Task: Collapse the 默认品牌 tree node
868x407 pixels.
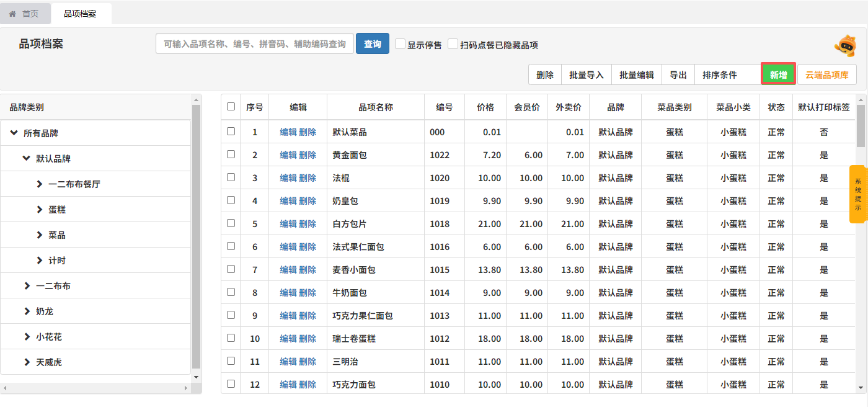Action: point(26,158)
